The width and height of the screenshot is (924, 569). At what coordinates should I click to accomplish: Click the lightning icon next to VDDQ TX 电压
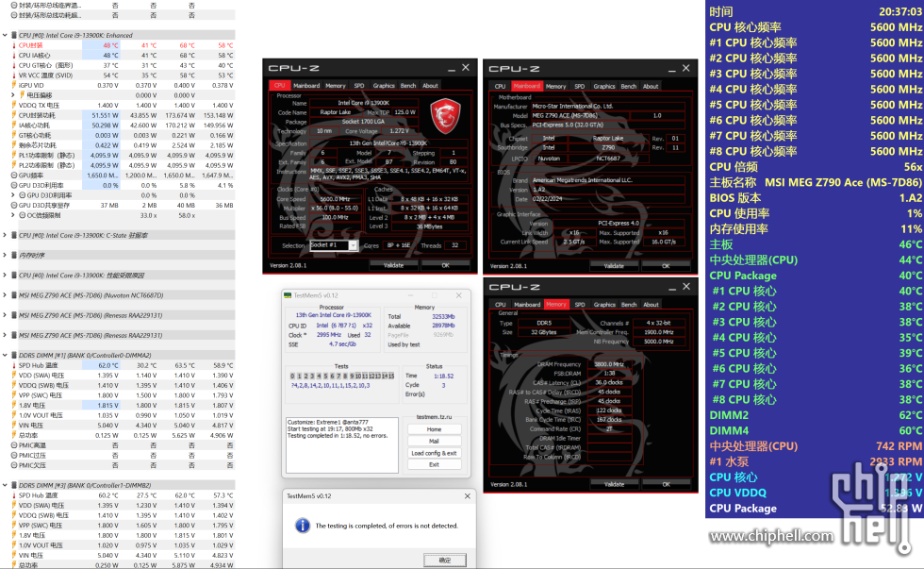[x=14, y=106]
